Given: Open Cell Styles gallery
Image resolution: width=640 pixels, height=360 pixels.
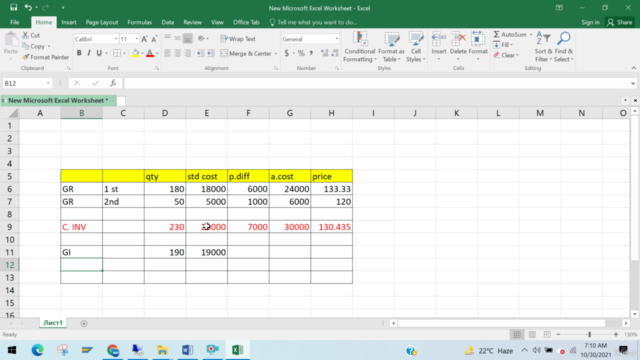Looking at the screenshot, I should tap(416, 47).
